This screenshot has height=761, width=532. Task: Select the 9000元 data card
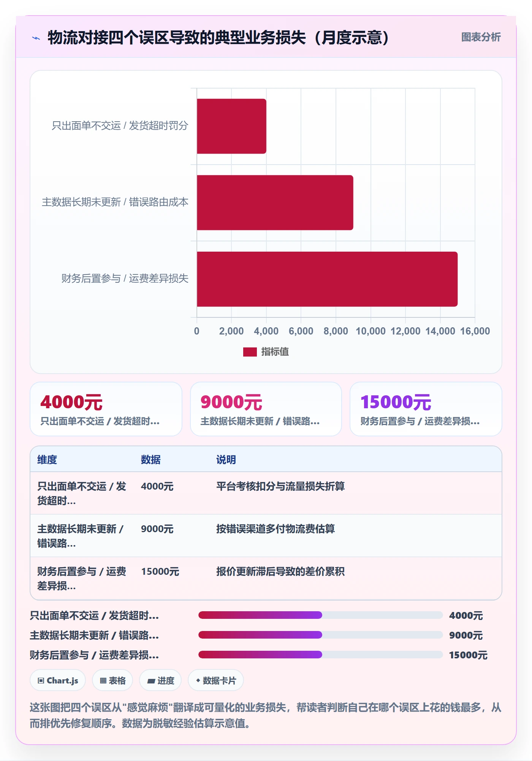coord(266,409)
